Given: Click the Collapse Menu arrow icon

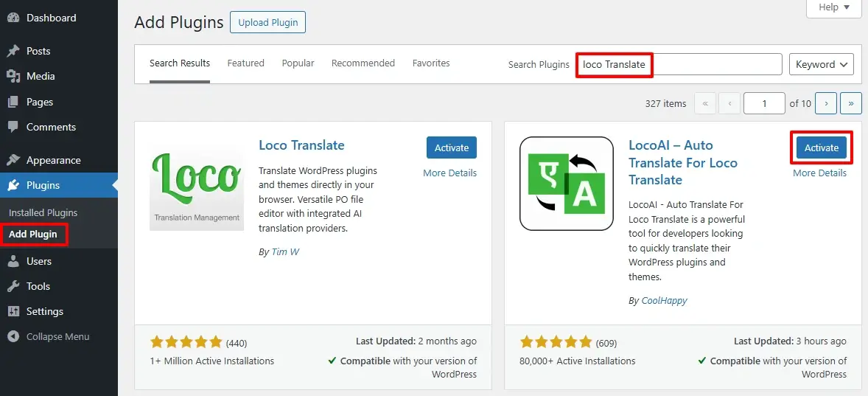Looking at the screenshot, I should [14, 337].
